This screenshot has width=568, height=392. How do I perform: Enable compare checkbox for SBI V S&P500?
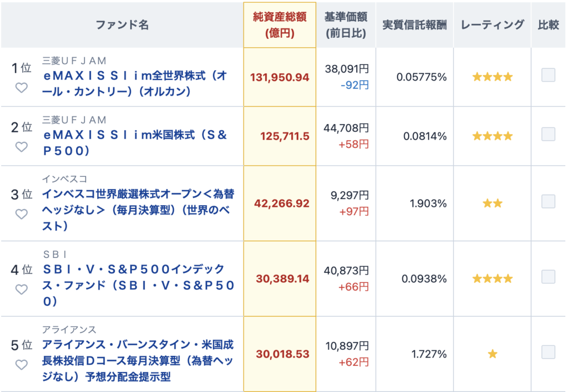(x=548, y=277)
